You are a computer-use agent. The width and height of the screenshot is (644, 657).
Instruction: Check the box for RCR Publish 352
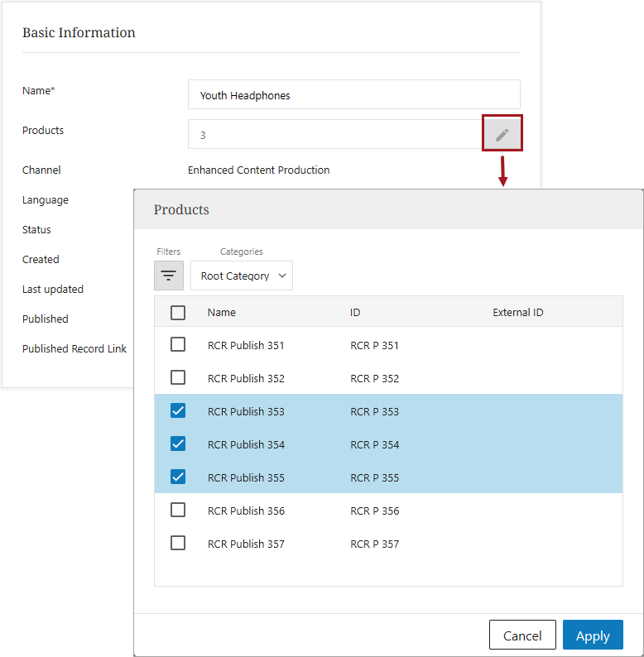178,377
